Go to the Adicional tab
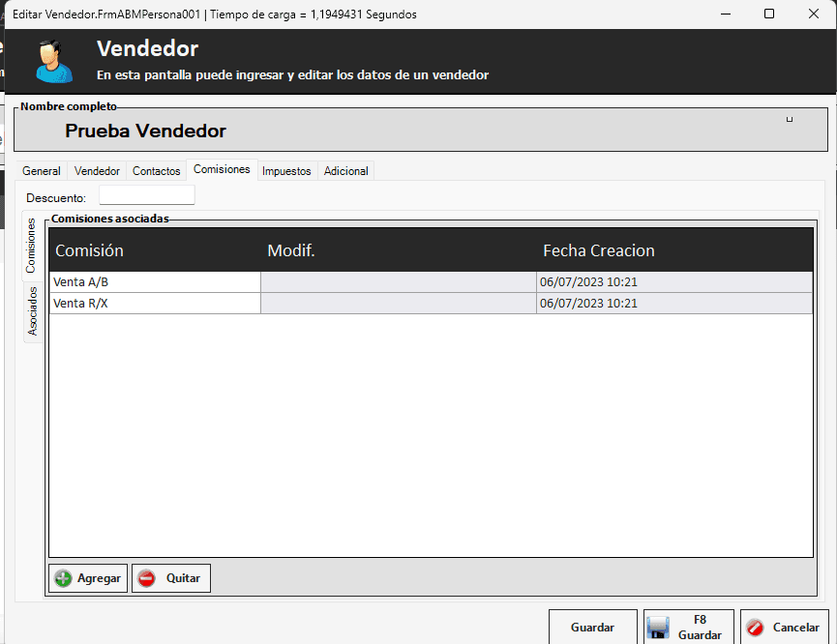 (345, 171)
